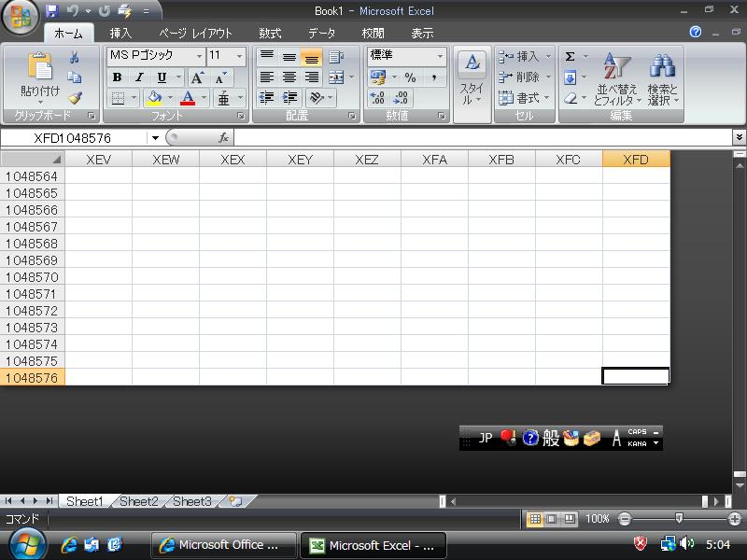Toggle KANA in IME language bar
Image resolution: width=747 pixels, height=560 pixels.
637,444
